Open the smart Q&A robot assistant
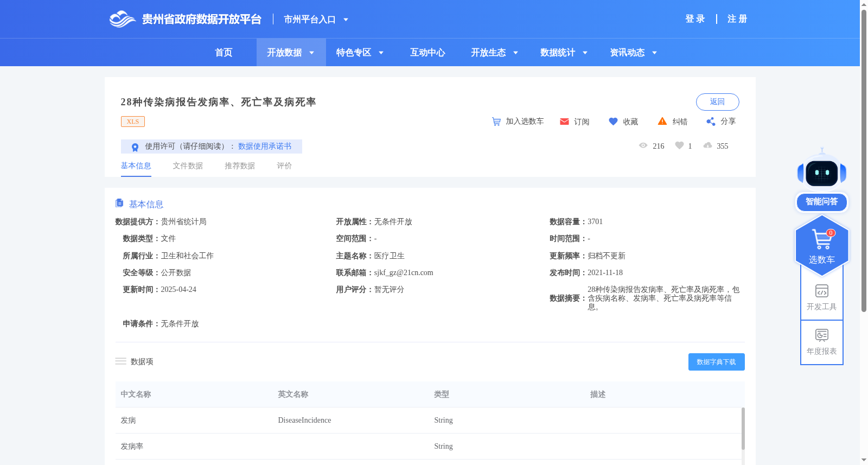Image resolution: width=868 pixels, height=465 pixels. point(822,180)
